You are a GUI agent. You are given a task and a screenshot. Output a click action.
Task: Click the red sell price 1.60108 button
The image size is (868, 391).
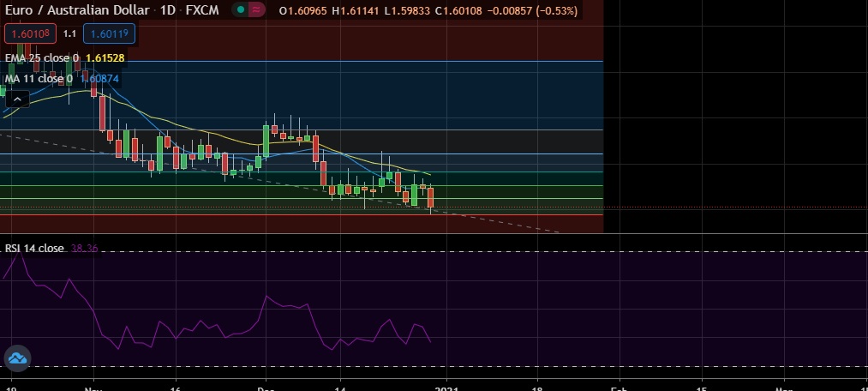point(31,33)
